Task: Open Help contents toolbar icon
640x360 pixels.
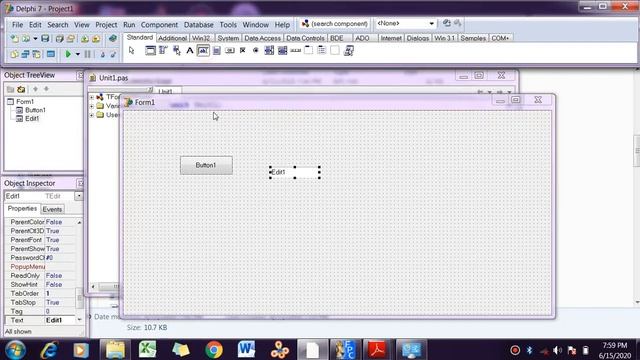Action: pos(112,39)
